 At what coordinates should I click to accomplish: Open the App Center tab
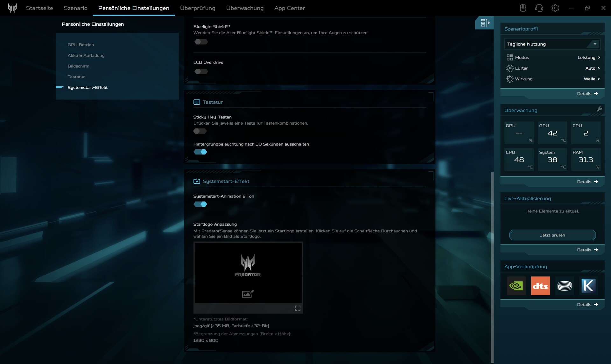coord(290,8)
